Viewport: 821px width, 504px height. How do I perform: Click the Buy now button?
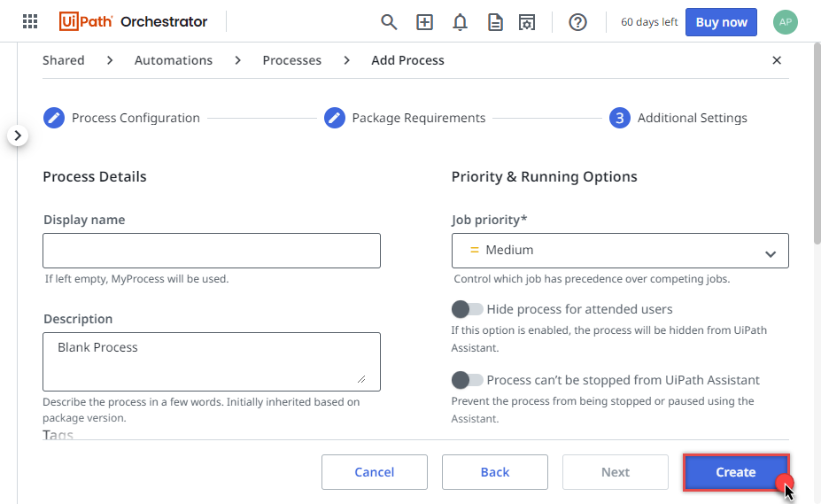click(721, 22)
